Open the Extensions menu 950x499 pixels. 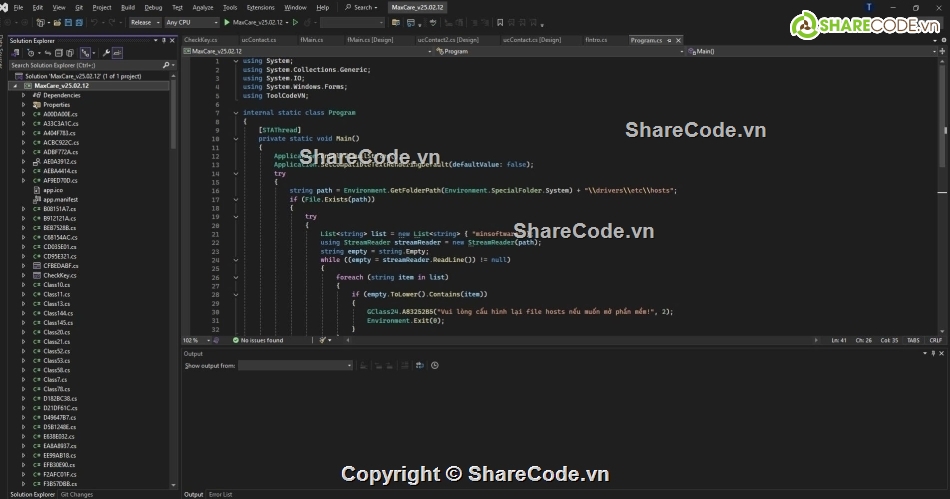coord(261,7)
